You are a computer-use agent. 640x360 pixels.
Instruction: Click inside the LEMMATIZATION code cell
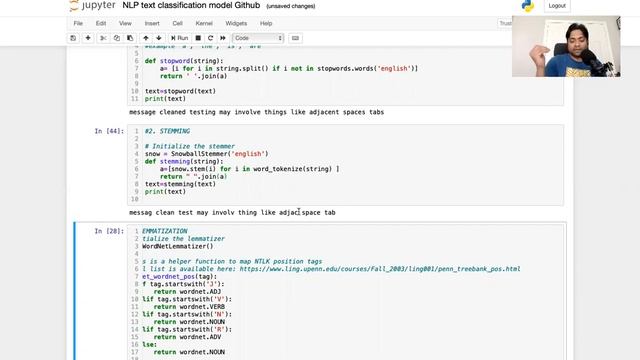(345, 292)
